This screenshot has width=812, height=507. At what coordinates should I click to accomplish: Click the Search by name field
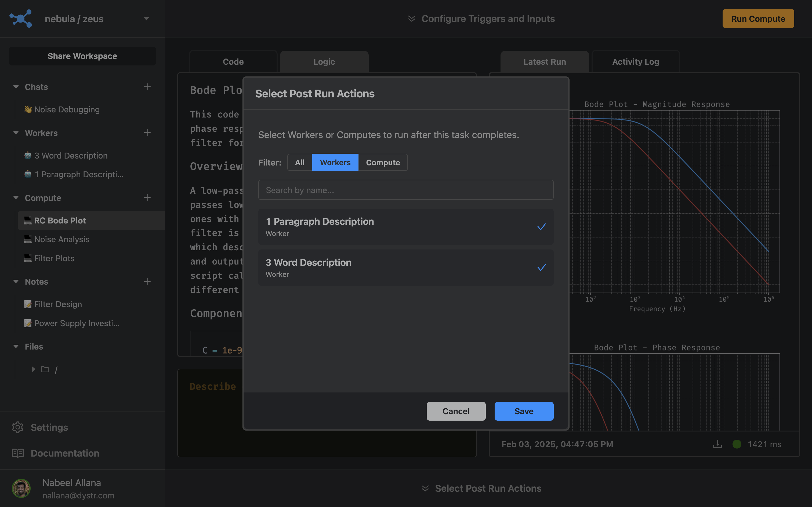405,190
